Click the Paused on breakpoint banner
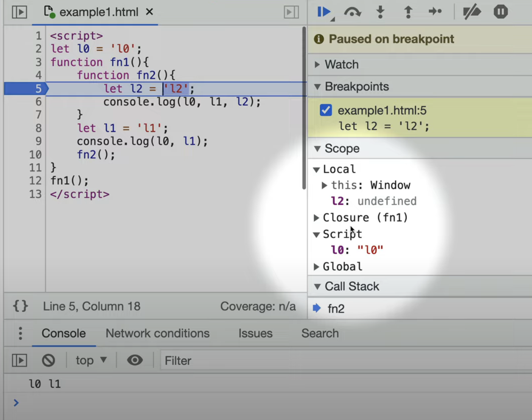This screenshot has height=420, width=532. point(420,39)
